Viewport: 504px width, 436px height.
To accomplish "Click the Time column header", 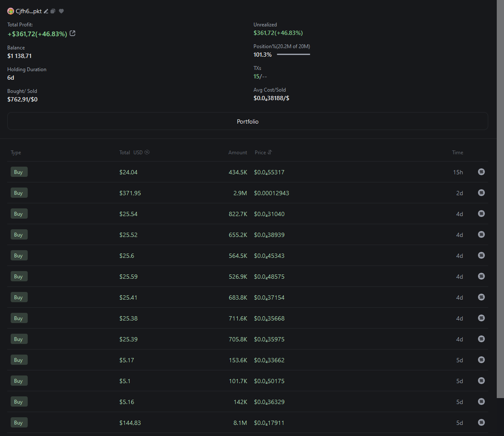I will pos(458,153).
